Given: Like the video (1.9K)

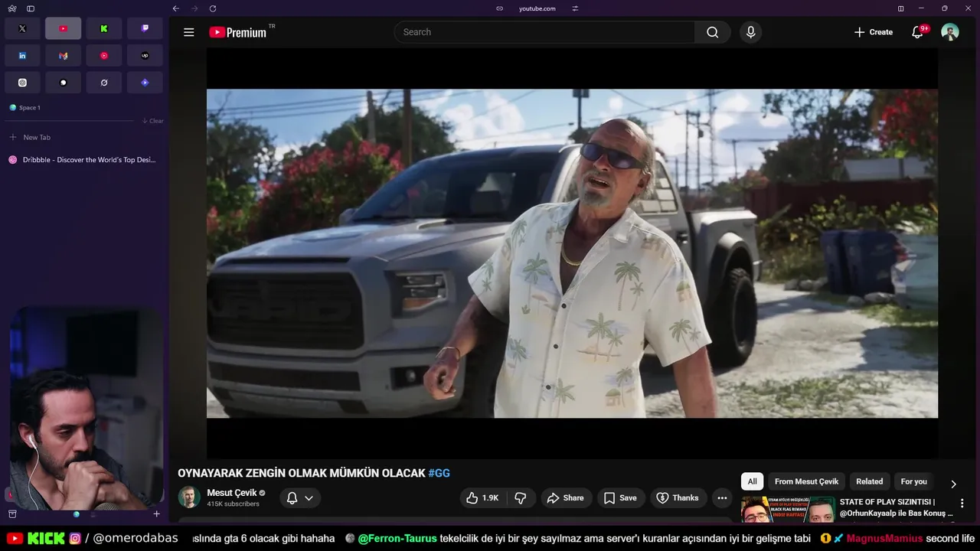Looking at the screenshot, I should 482,498.
